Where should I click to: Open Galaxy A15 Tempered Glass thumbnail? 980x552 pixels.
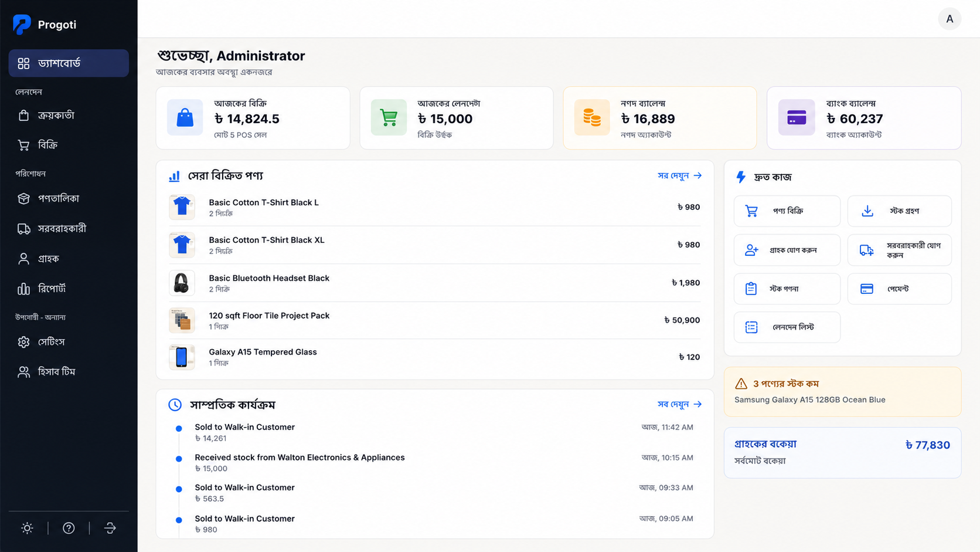point(182,357)
